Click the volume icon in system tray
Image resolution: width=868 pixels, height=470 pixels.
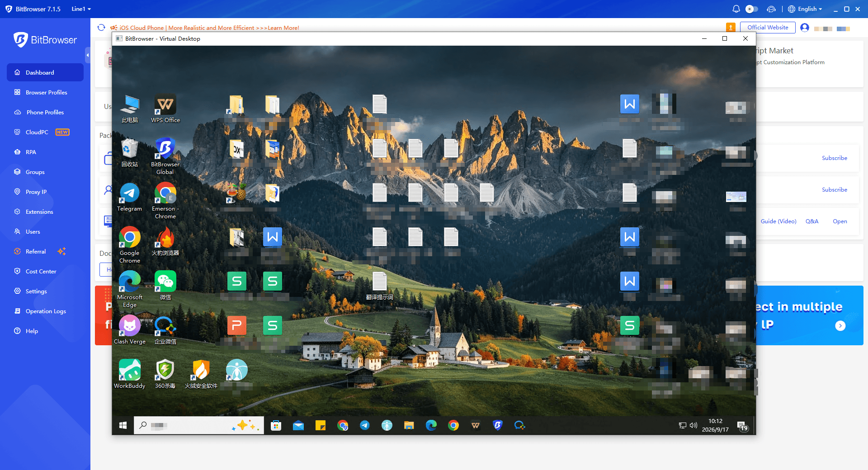(x=693, y=425)
